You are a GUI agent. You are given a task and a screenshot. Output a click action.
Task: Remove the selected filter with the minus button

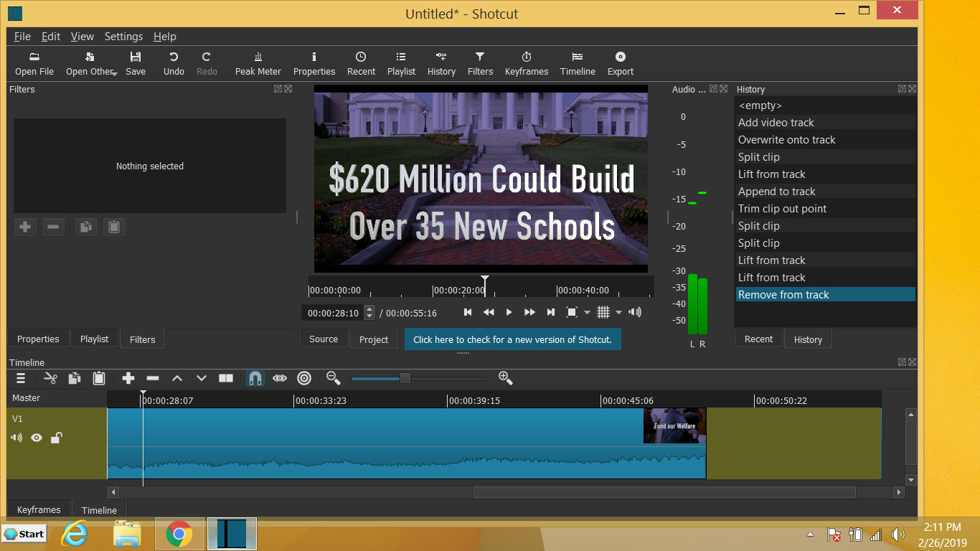pos(53,227)
